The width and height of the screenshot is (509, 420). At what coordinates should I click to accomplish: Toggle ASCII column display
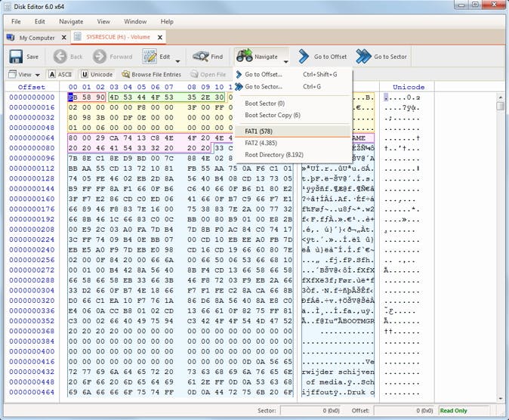pos(60,75)
